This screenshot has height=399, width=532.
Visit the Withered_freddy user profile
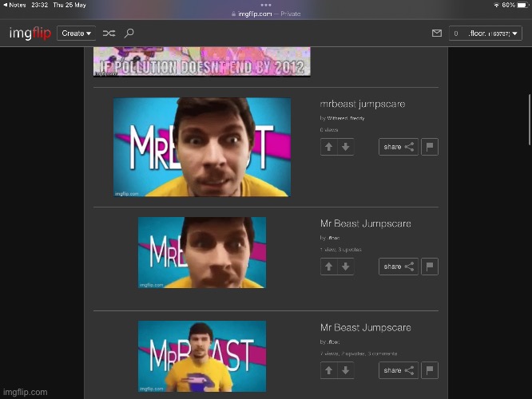(346, 118)
